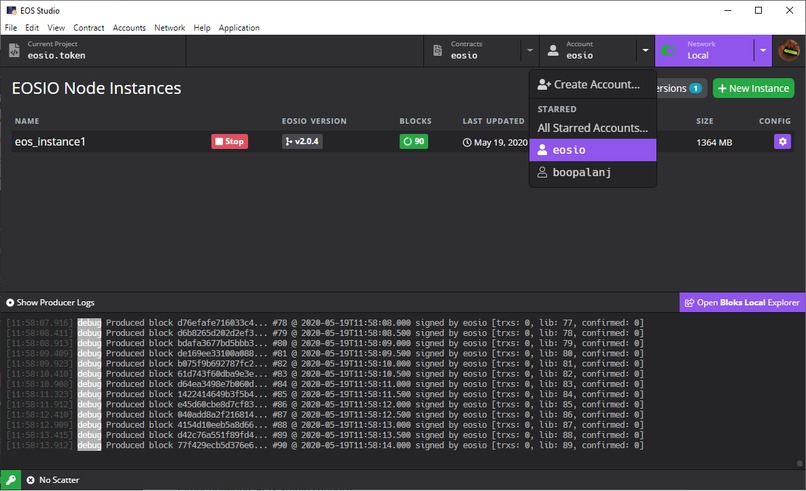Select All Starred Accounts entry

pyautogui.click(x=593, y=128)
